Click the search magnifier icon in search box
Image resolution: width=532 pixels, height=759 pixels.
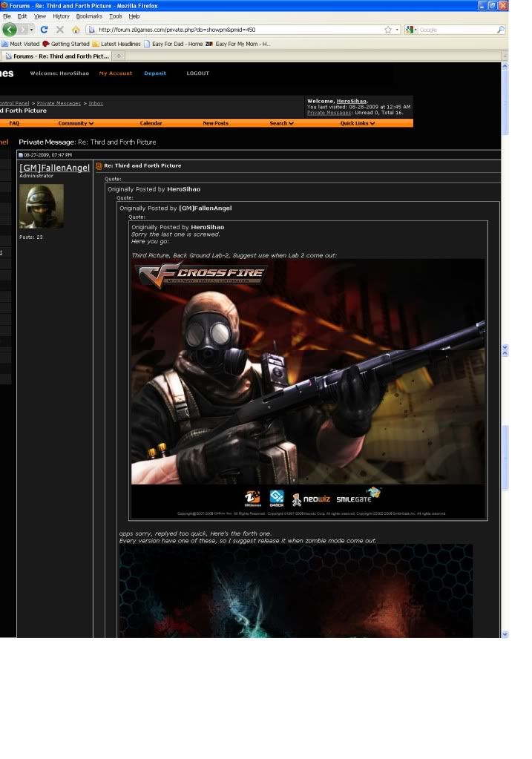coord(500,30)
